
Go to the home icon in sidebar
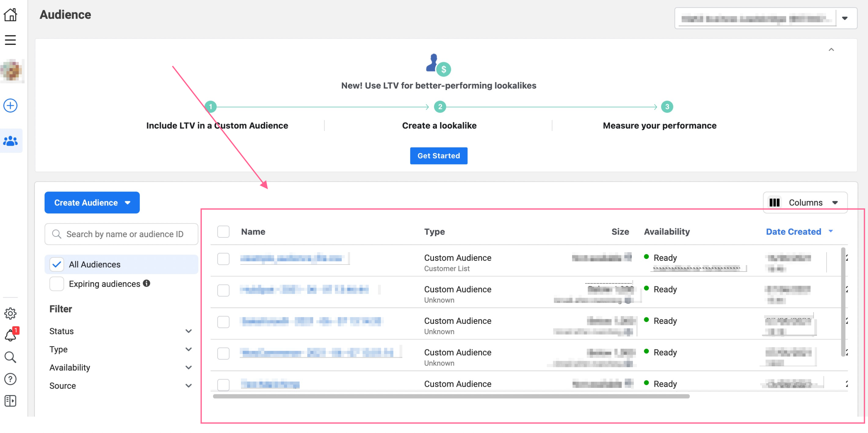tap(10, 15)
